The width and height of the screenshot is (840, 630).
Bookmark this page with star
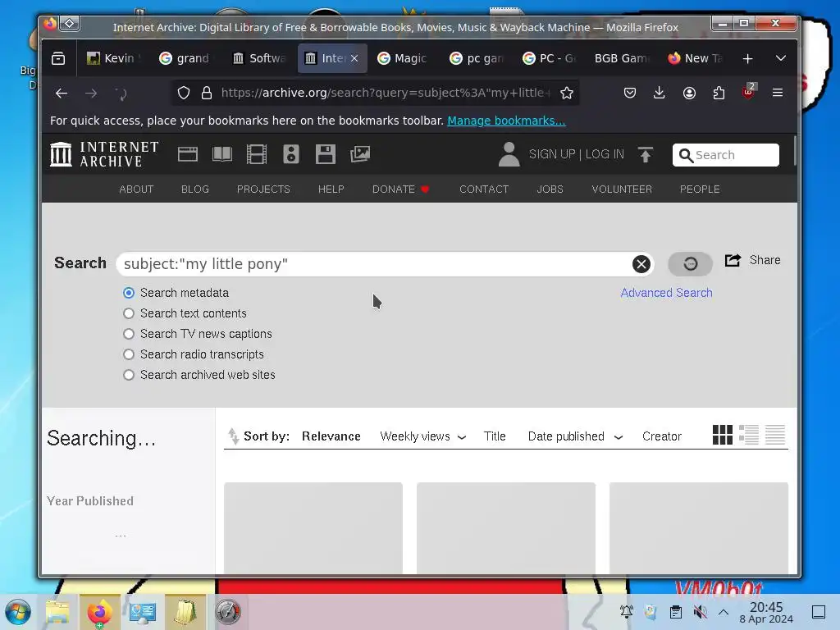[567, 94]
